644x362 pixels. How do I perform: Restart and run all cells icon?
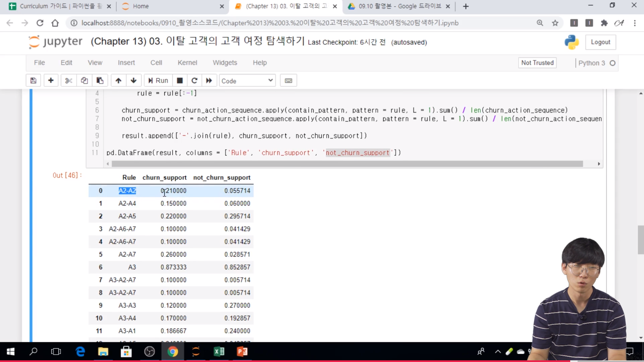coord(209,80)
